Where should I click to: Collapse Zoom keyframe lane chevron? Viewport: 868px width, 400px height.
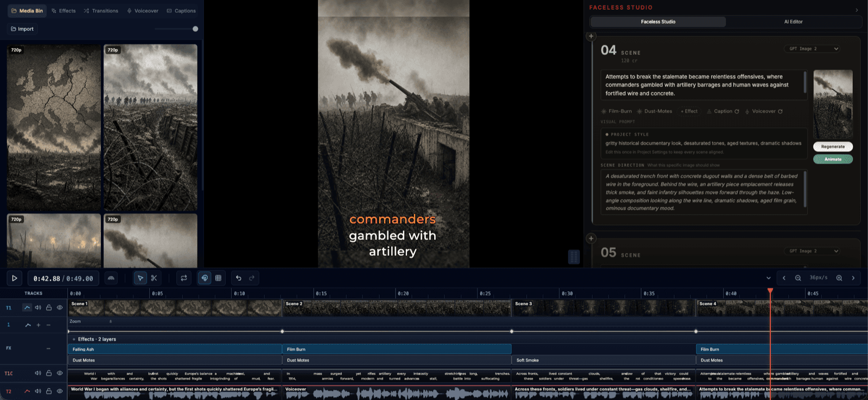28,325
